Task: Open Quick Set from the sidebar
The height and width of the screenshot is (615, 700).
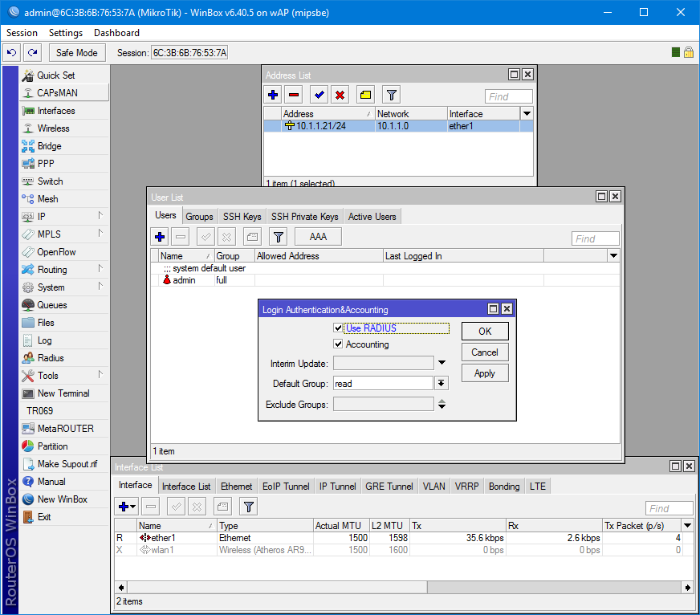Action: [64, 75]
